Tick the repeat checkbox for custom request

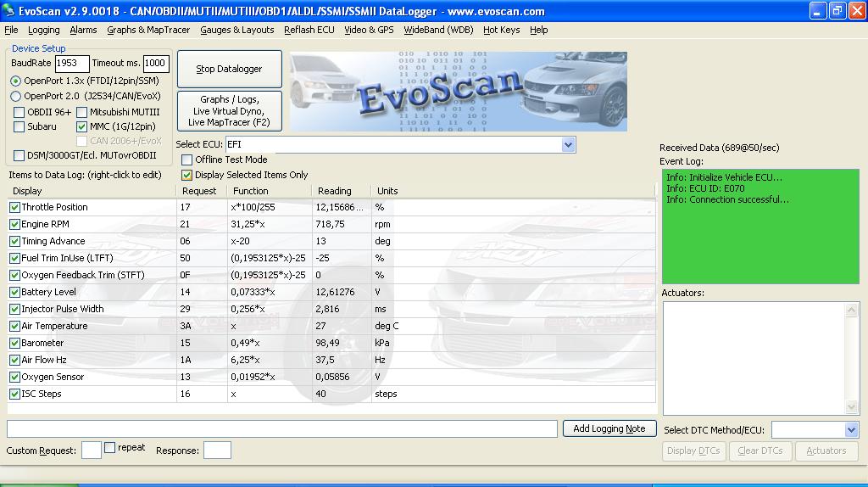tap(110, 448)
